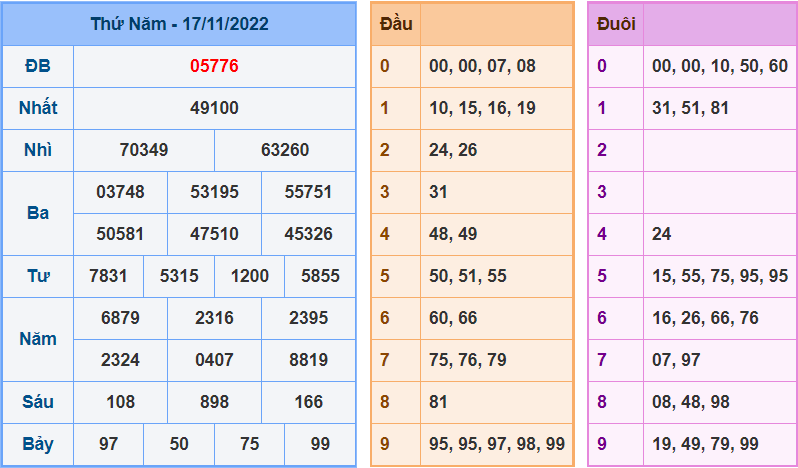Select Năm prize number 2316

[x=214, y=318]
